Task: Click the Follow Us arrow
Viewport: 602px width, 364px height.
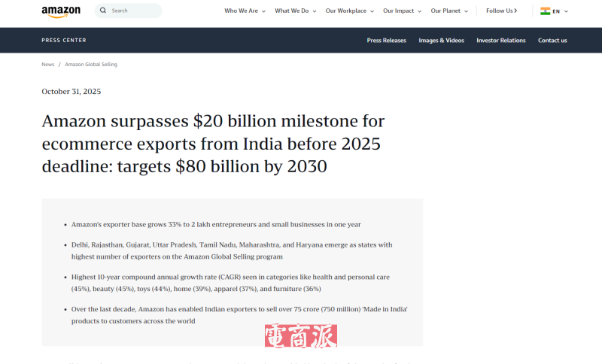Action: click(x=515, y=11)
